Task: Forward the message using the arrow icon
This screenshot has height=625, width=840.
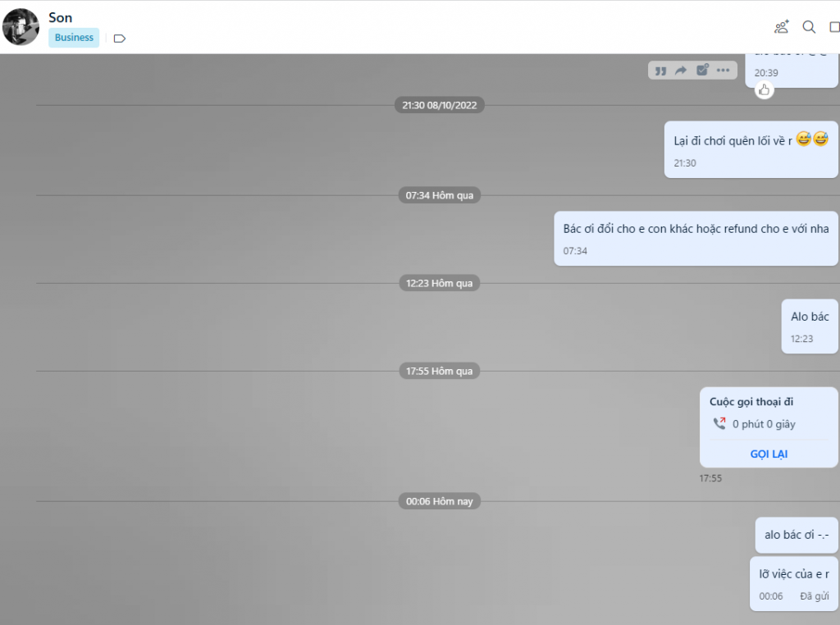Action: pos(681,71)
